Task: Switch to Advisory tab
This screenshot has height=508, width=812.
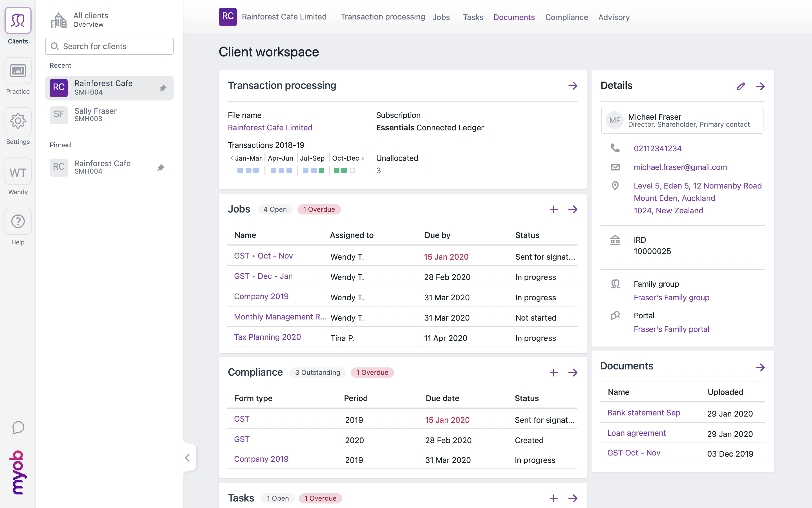Action: [614, 17]
